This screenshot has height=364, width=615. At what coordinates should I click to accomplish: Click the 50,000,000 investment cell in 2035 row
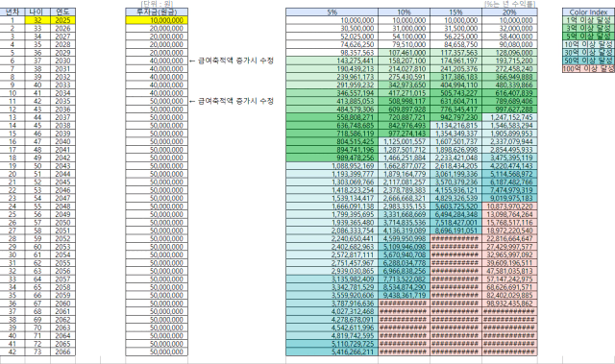pyautogui.click(x=157, y=101)
